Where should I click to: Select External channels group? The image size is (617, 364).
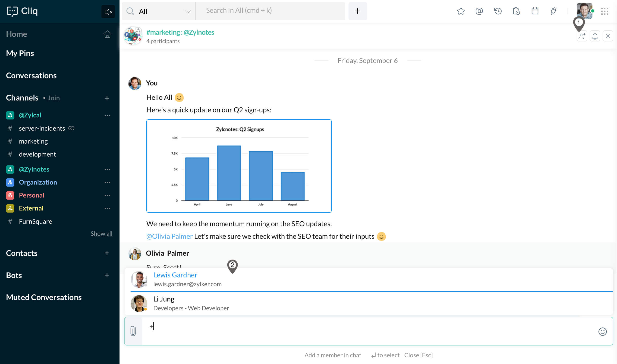pos(31,208)
